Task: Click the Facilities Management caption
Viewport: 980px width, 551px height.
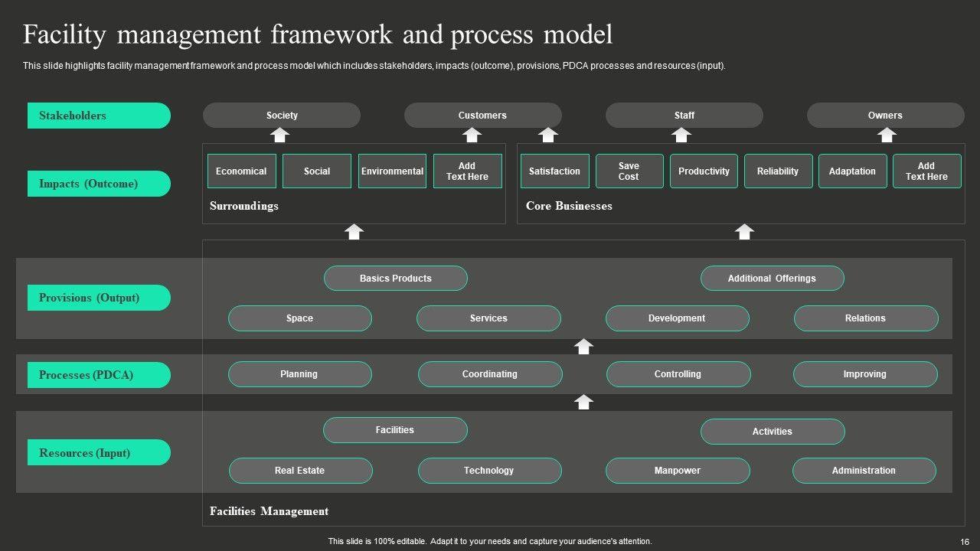Action: coord(269,511)
